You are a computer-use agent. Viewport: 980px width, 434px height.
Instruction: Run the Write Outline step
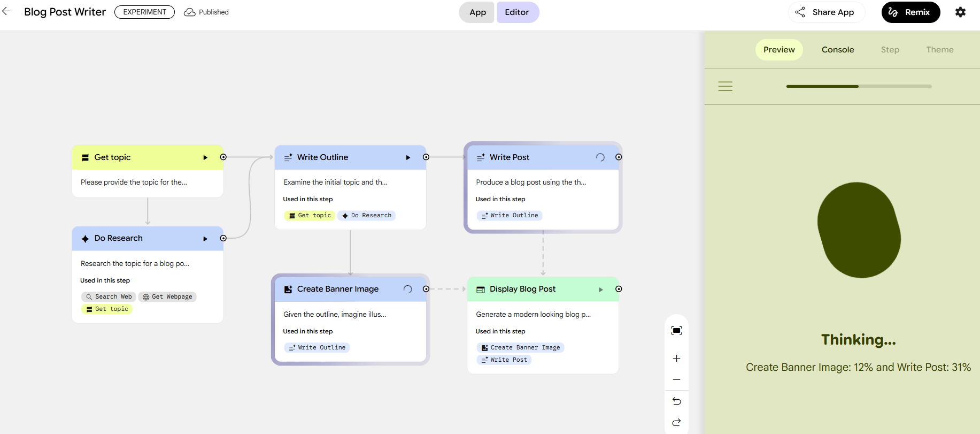(408, 157)
